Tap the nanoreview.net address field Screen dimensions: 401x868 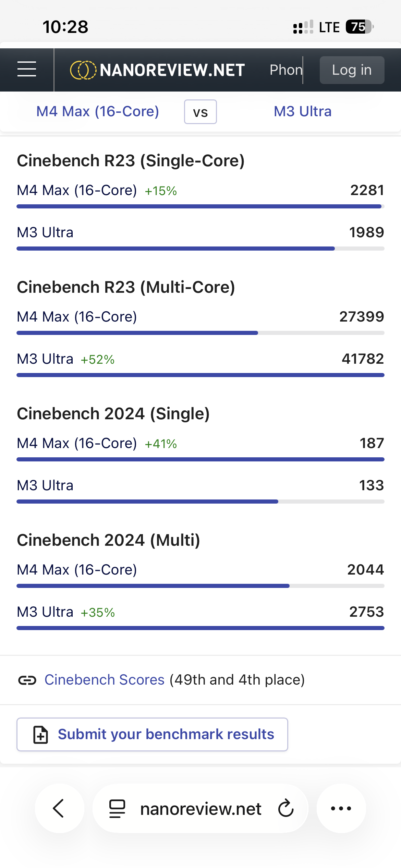(x=201, y=809)
